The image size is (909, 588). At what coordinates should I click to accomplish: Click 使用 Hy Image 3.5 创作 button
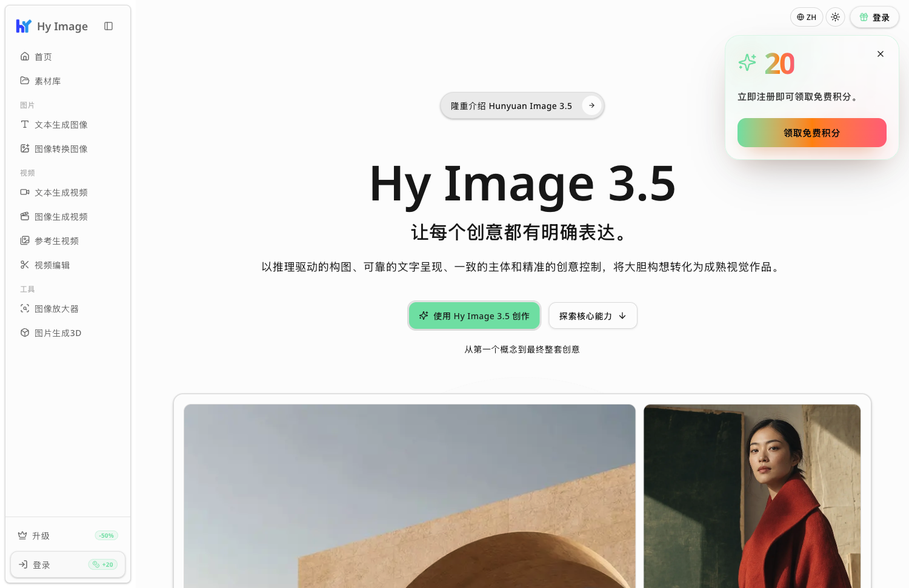pos(474,315)
